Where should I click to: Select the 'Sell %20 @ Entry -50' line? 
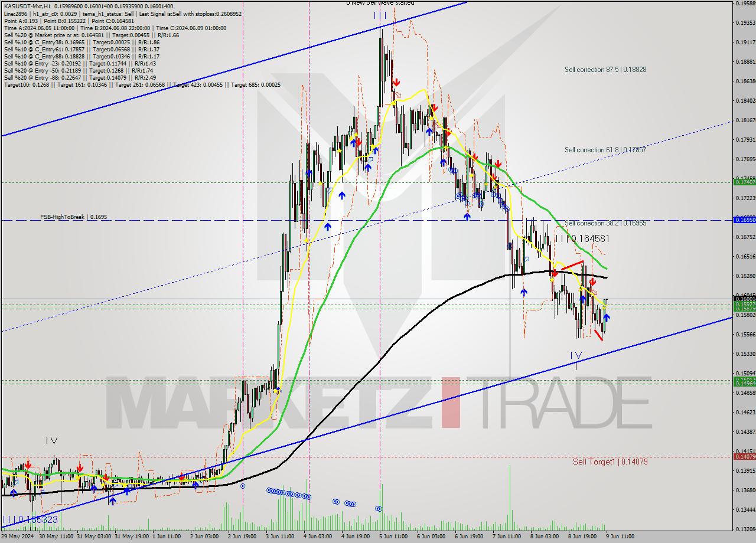(78, 71)
